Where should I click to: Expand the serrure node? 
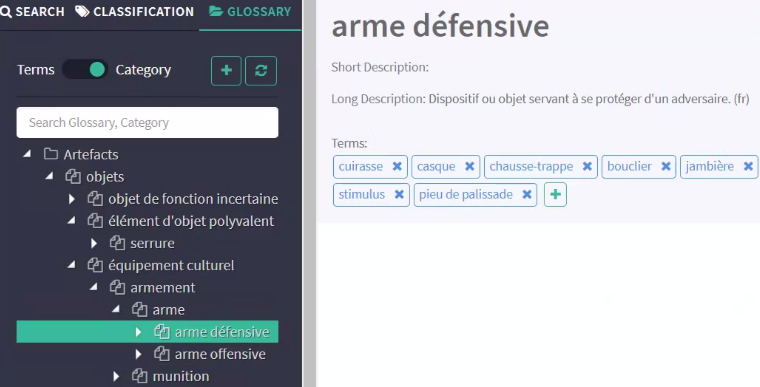pos(94,243)
